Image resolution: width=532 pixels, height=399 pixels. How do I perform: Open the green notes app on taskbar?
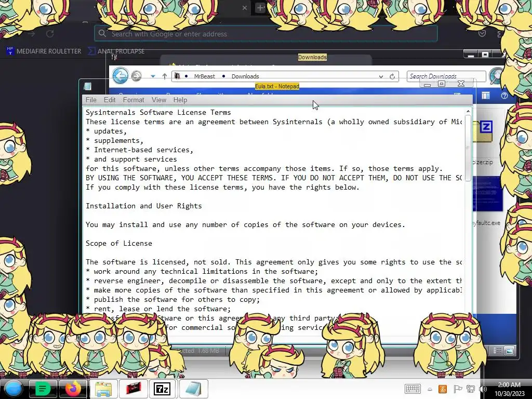pos(43,389)
